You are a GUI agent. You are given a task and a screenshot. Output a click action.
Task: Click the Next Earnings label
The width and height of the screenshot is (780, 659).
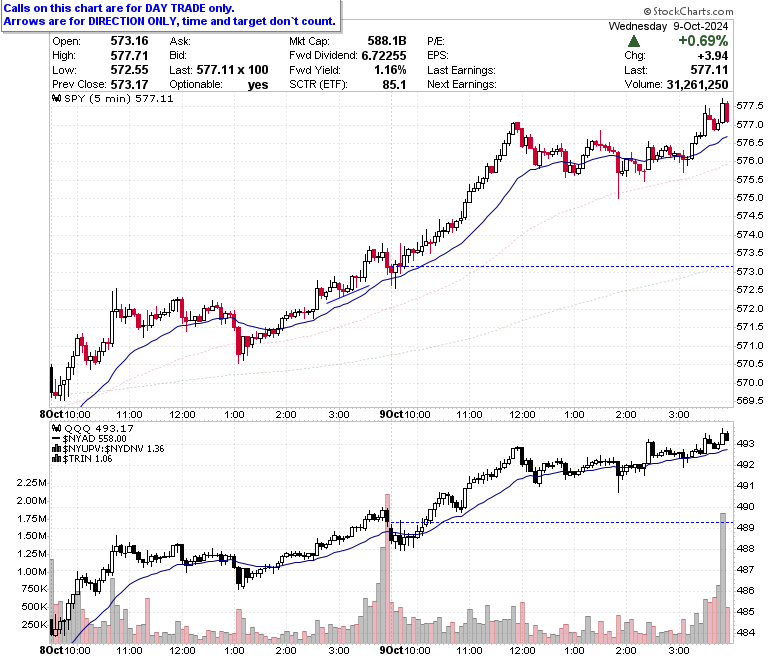coord(462,85)
